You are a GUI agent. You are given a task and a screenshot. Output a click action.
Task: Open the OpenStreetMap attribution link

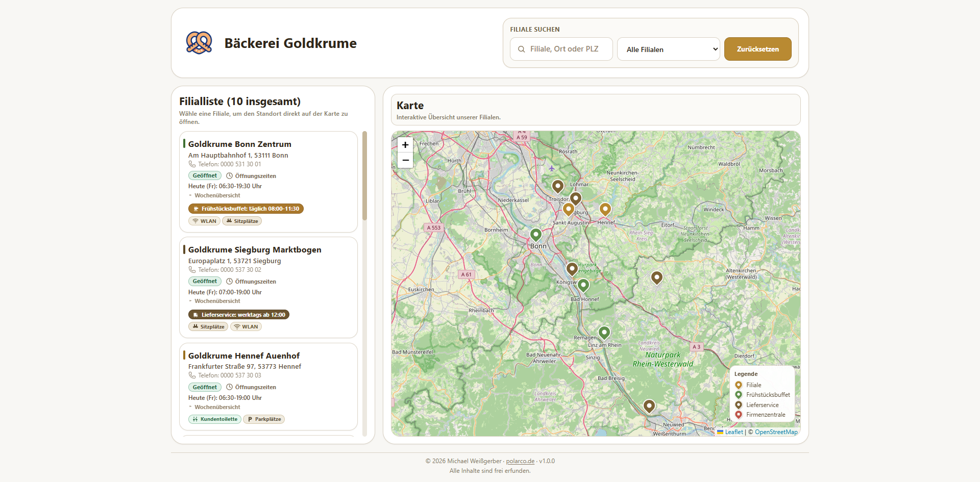tap(776, 432)
